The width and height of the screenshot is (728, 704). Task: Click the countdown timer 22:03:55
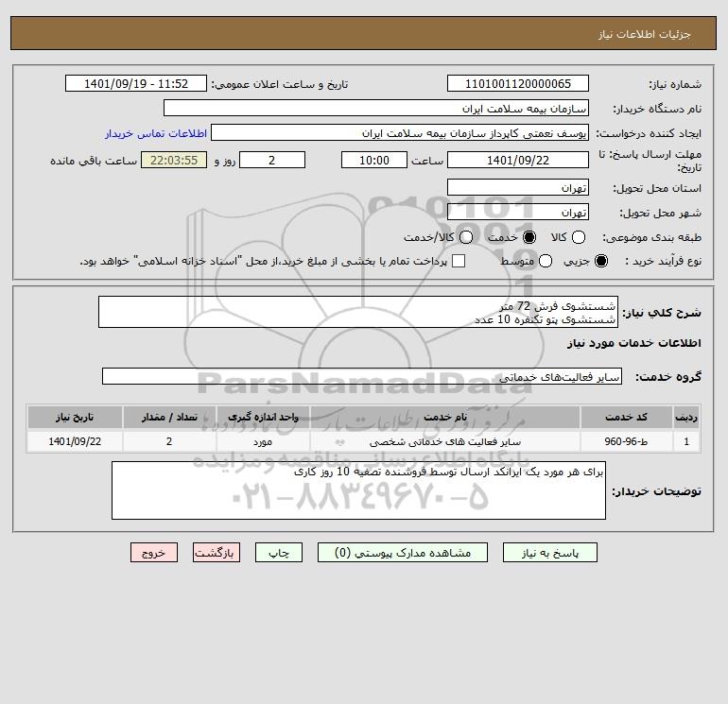coord(174,161)
